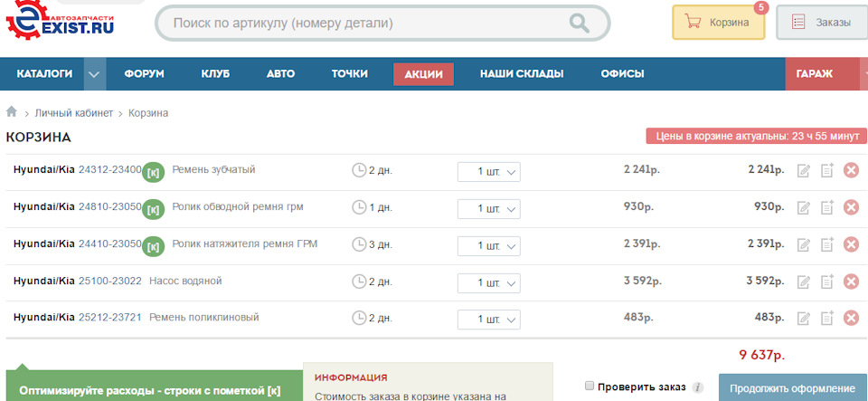Open quantity dropdown for Ролик обводной
This screenshot has width=868, height=401.
click(489, 209)
